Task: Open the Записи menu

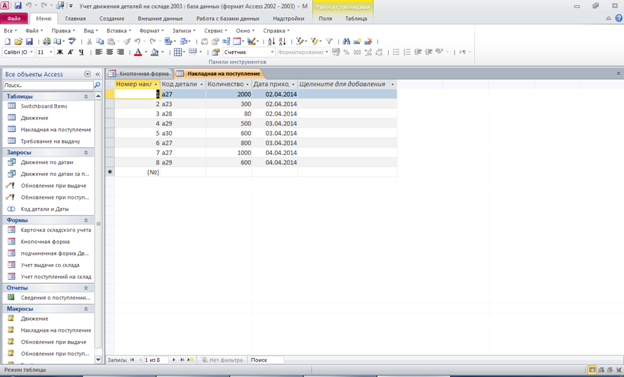Action: [x=183, y=31]
